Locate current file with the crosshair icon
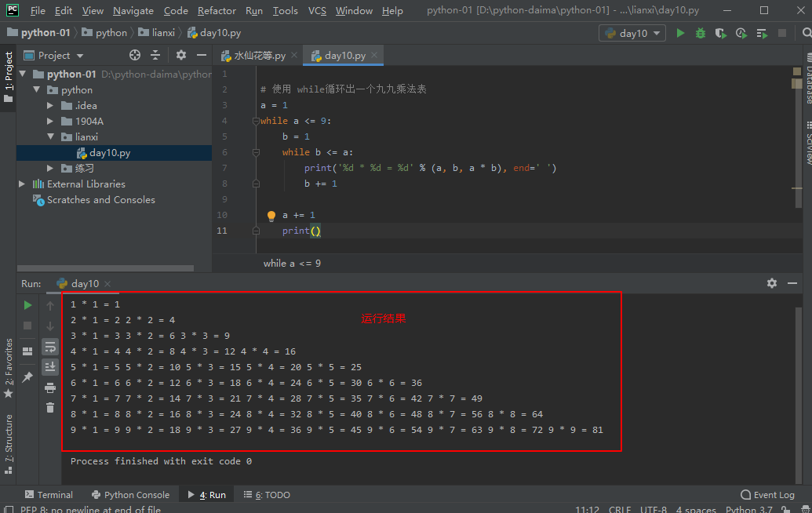Viewport: 812px width, 513px height. (135, 55)
